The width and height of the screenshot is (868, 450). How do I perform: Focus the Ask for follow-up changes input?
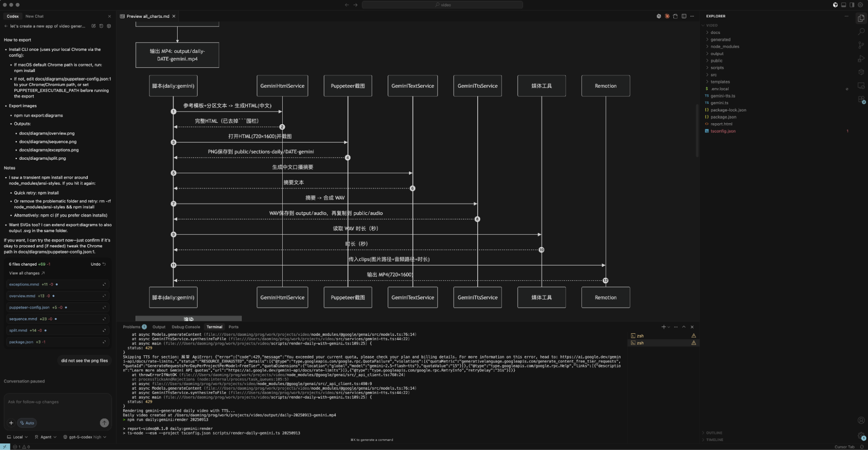56,402
